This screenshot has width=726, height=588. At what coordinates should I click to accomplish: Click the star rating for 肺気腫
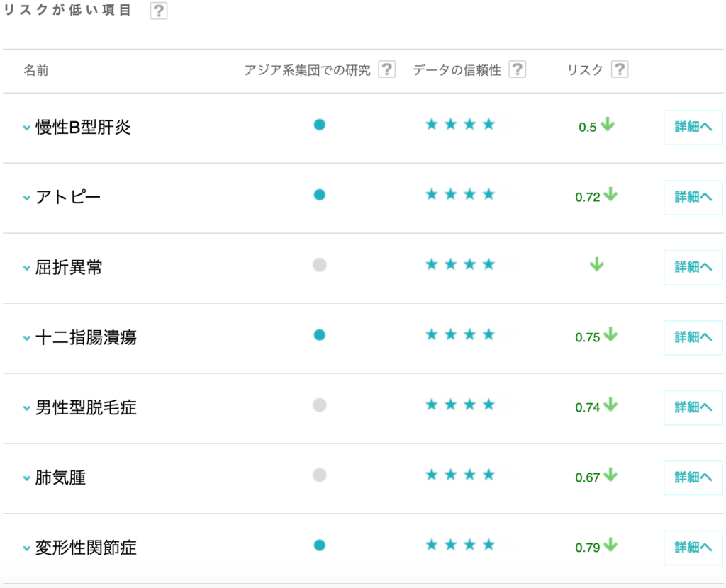tap(460, 475)
